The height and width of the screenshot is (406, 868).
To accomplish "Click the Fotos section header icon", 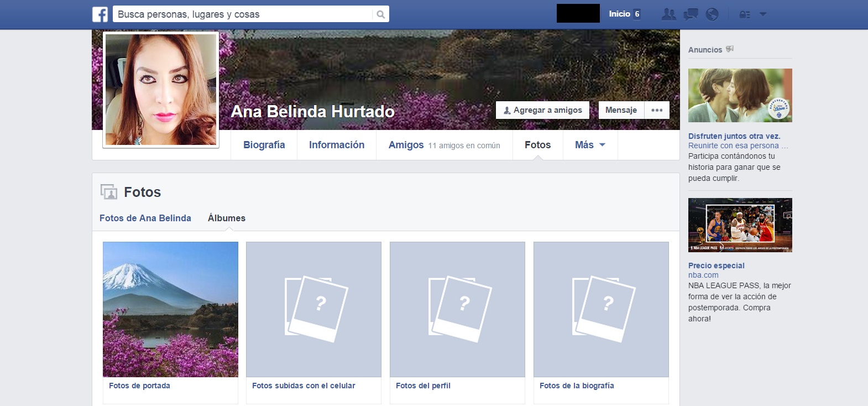I will tap(109, 192).
